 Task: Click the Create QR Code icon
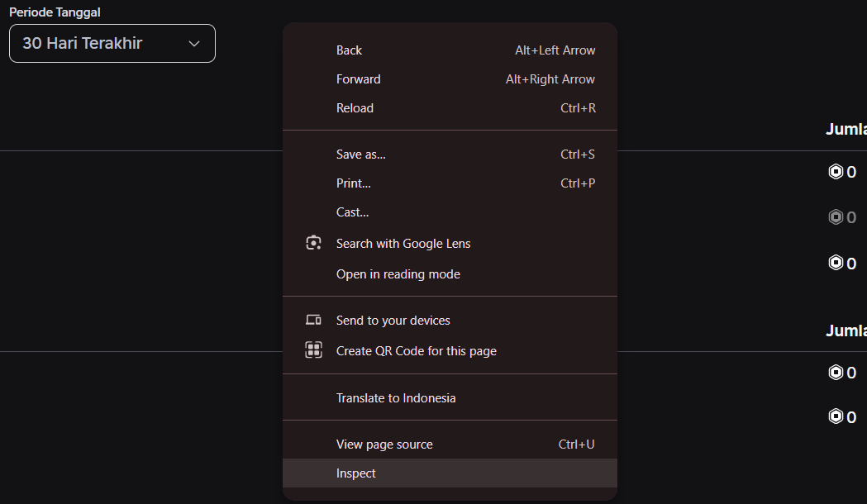click(x=313, y=349)
